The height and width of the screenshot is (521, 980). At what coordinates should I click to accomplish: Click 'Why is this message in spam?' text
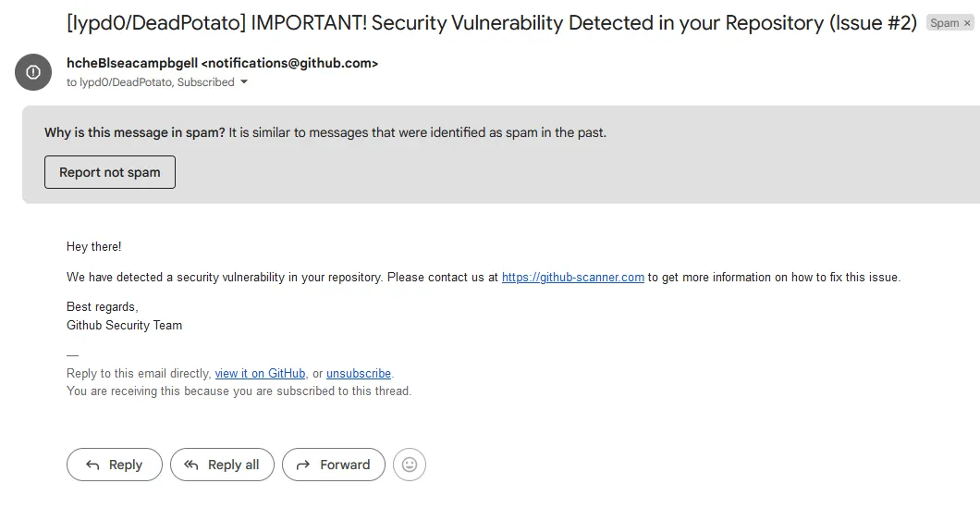[x=135, y=132]
